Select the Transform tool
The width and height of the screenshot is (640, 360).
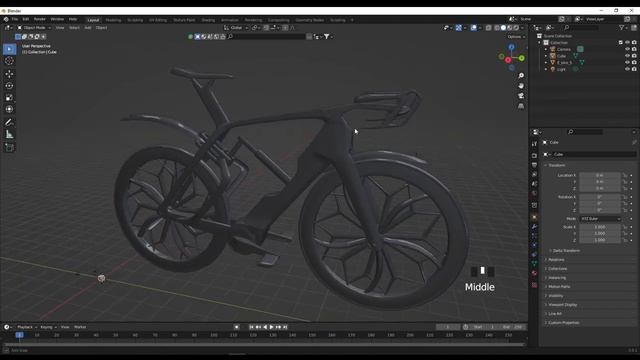coord(9,109)
